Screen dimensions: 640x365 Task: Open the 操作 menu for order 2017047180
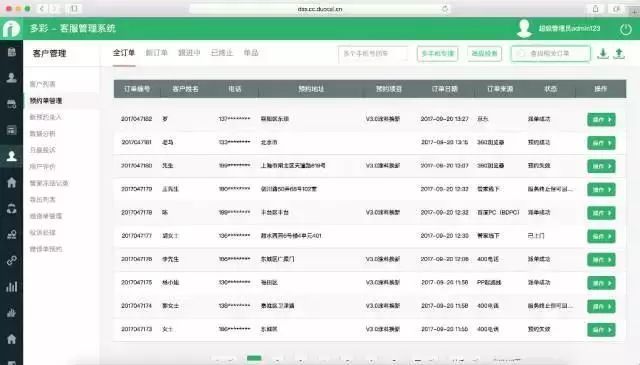tap(601, 166)
